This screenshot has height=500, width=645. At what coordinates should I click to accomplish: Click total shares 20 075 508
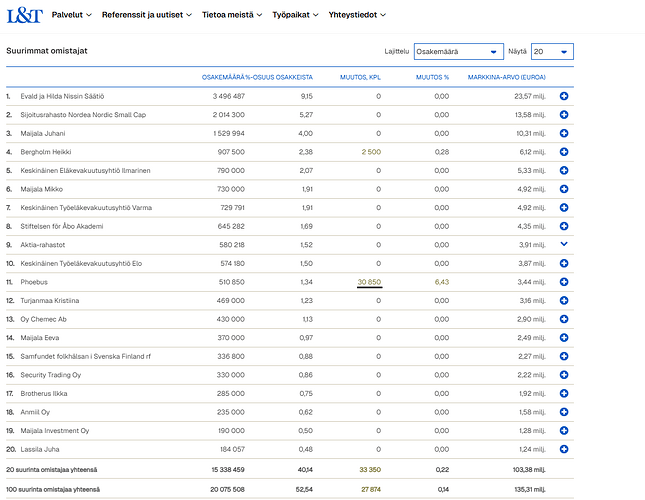click(227, 489)
